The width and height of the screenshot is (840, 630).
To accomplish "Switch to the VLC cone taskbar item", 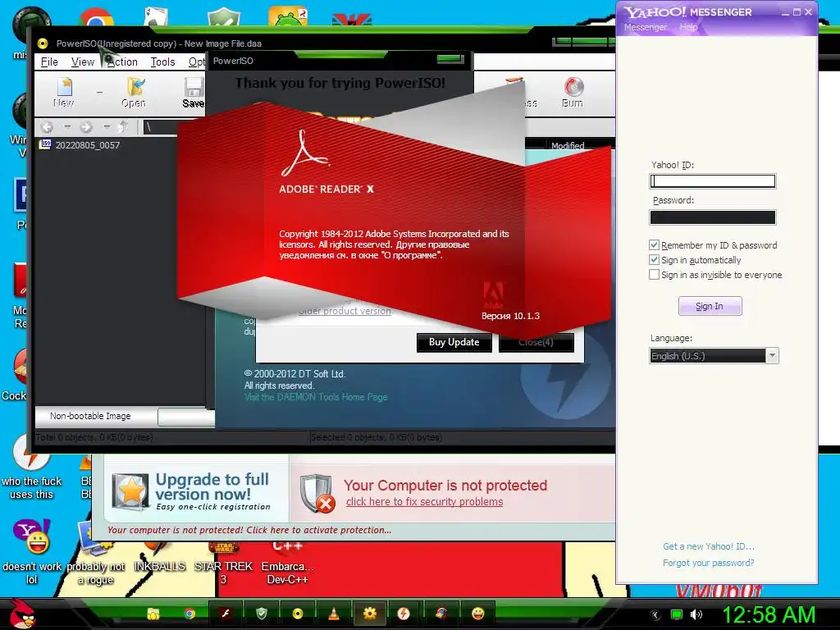I will pos(333,614).
